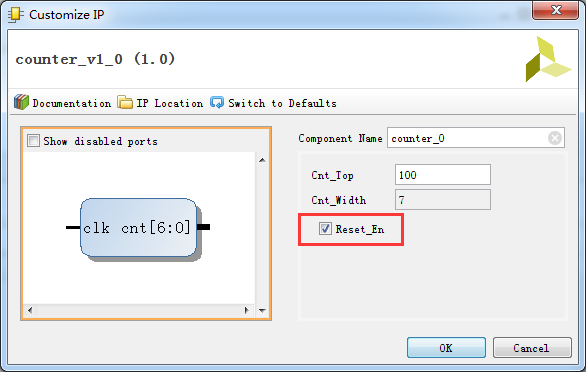Select Switch to Defaults text
Image resolution: width=586 pixels, height=372 pixels.
(283, 103)
